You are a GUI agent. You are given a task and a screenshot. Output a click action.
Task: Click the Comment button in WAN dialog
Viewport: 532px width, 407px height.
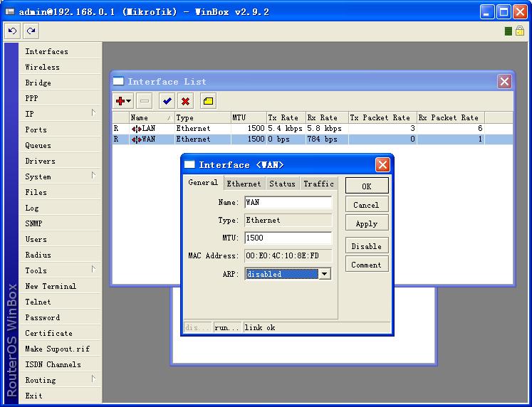tap(367, 265)
